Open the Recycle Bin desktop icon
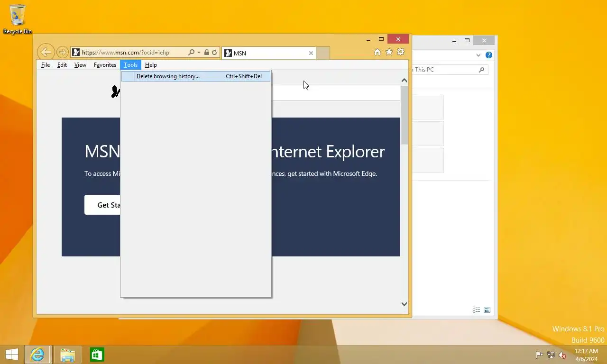This screenshot has height=364, width=607. point(18,19)
